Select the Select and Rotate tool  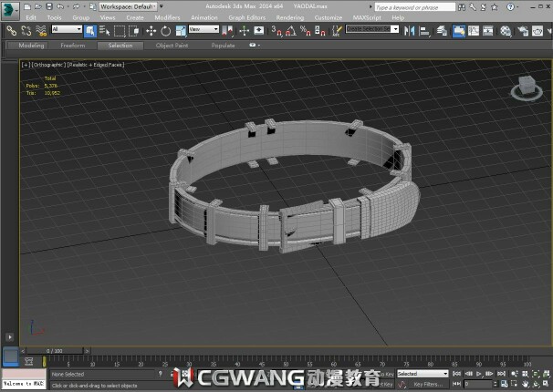click(x=166, y=31)
